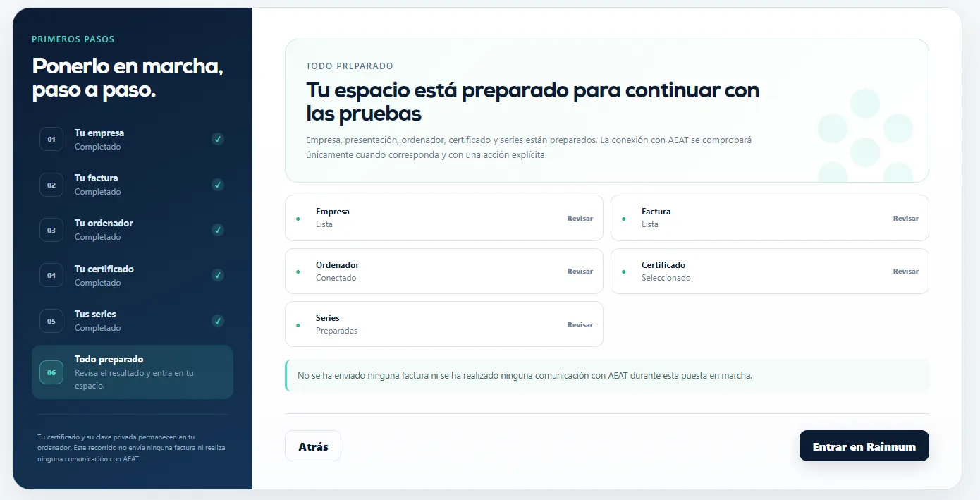Click Revisar on the Series card
The height and width of the screenshot is (500, 980).
[x=580, y=325]
